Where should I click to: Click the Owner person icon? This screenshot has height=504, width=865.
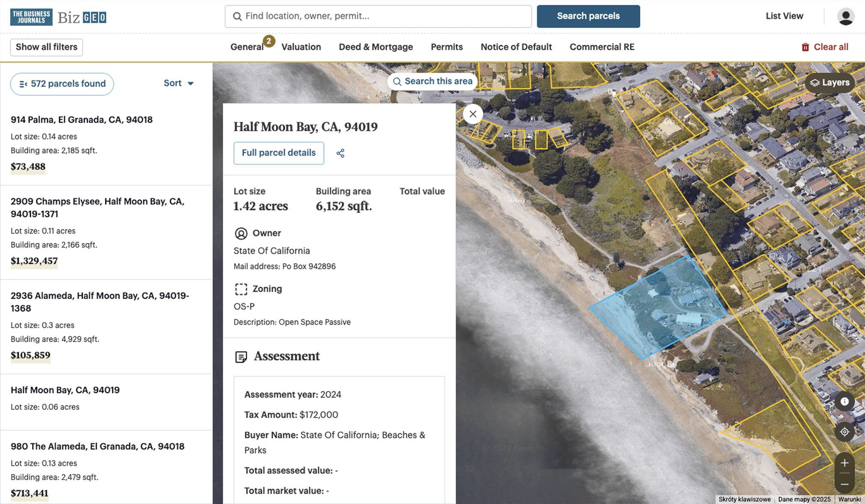point(241,233)
